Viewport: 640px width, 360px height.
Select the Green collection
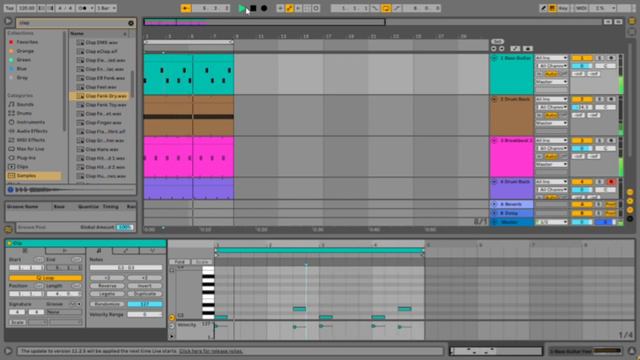point(24,60)
